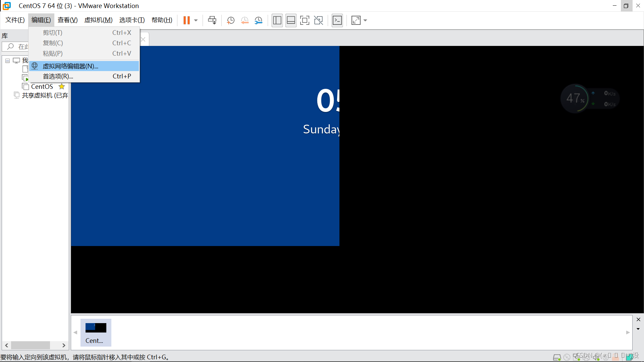
Task: Collapse the 我的计算机 tree node
Action: coord(7,61)
